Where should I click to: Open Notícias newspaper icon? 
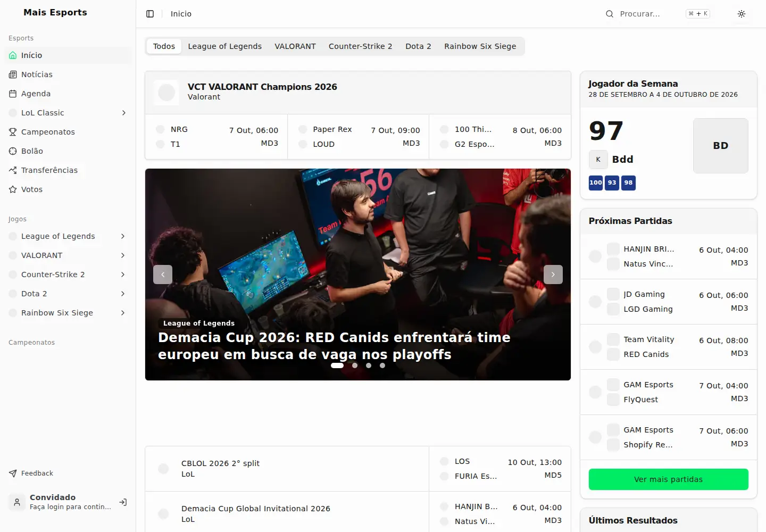tap(13, 74)
